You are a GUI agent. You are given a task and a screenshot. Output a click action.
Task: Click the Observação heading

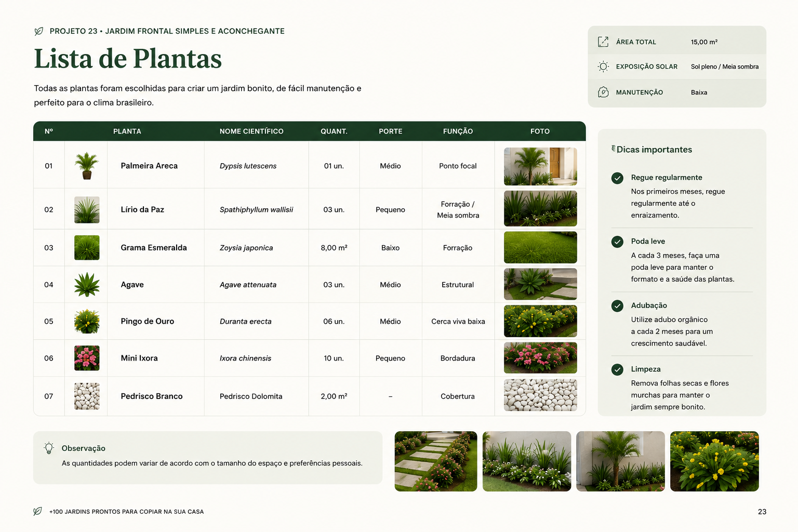(x=84, y=448)
